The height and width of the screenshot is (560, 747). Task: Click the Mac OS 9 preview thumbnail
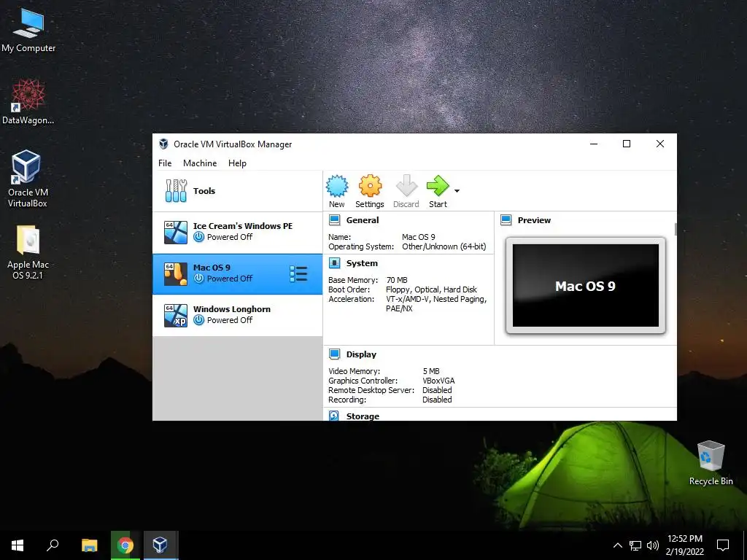[586, 286]
